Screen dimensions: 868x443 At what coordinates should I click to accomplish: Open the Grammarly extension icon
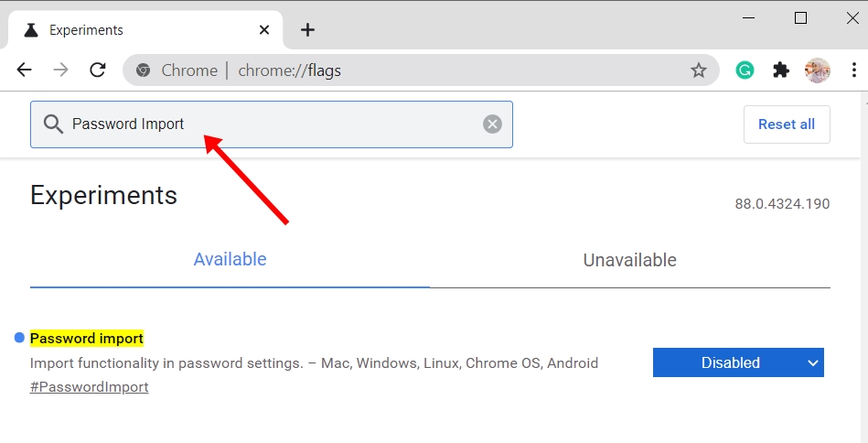(x=745, y=70)
